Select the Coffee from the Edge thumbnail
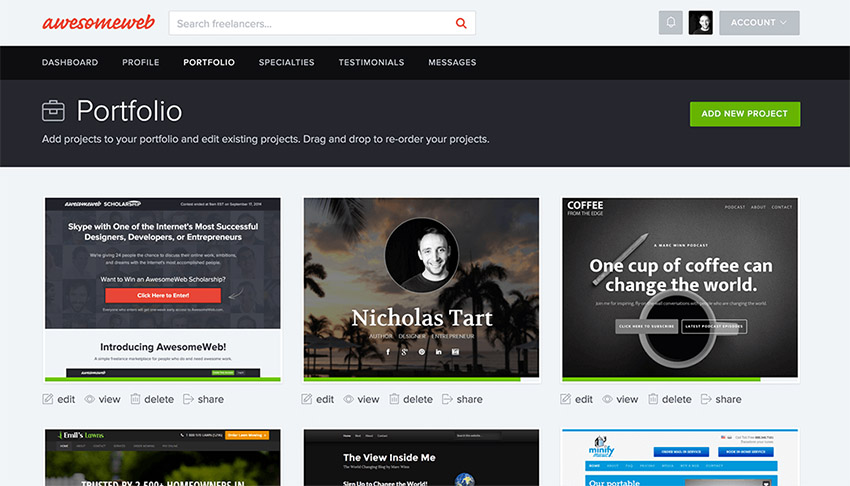The height and width of the screenshot is (486, 850). (680, 289)
